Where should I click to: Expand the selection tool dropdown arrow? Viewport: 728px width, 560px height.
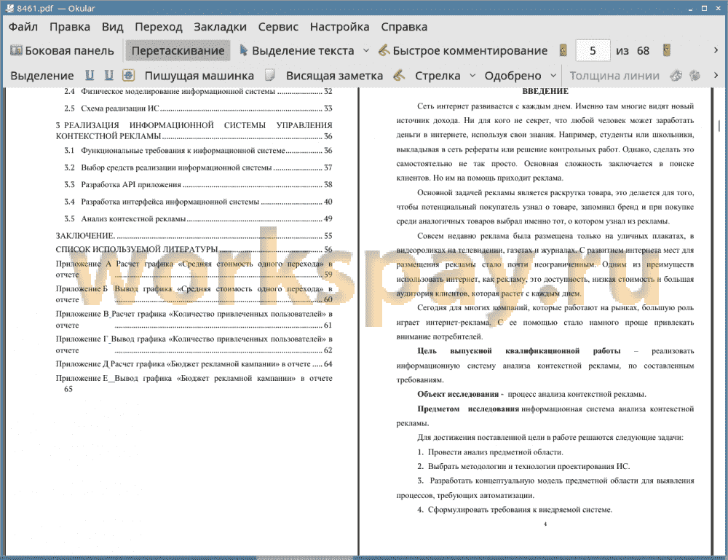[x=366, y=51]
